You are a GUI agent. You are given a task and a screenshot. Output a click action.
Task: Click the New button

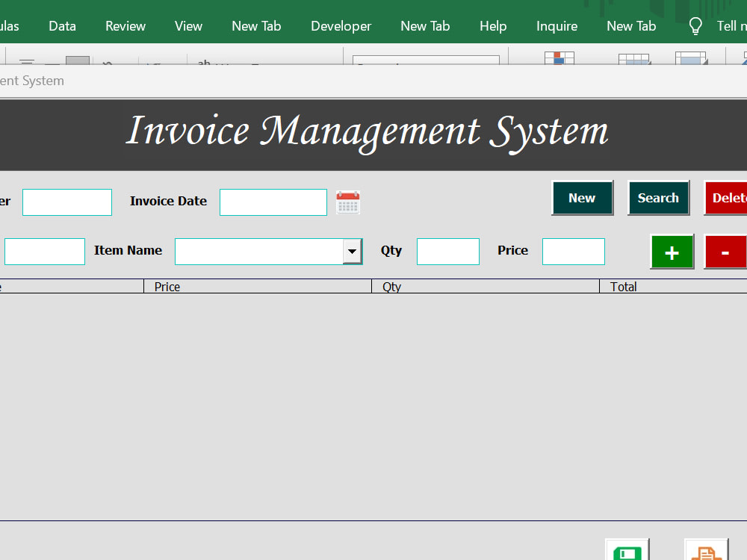582,198
